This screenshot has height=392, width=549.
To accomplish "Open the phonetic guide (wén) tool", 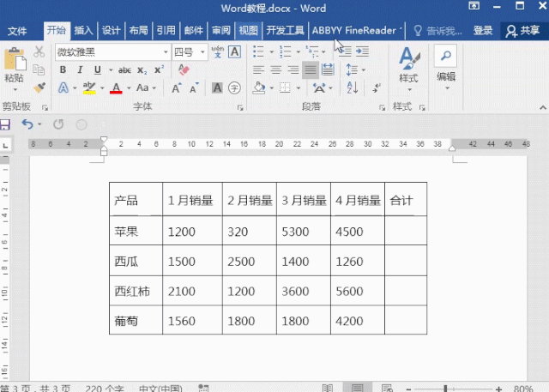I will coord(217,52).
